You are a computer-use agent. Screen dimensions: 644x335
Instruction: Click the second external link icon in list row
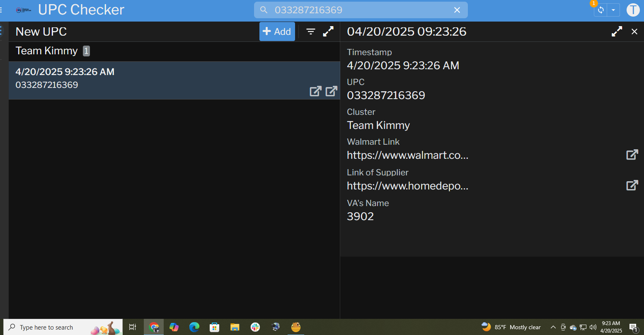click(331, 91)
